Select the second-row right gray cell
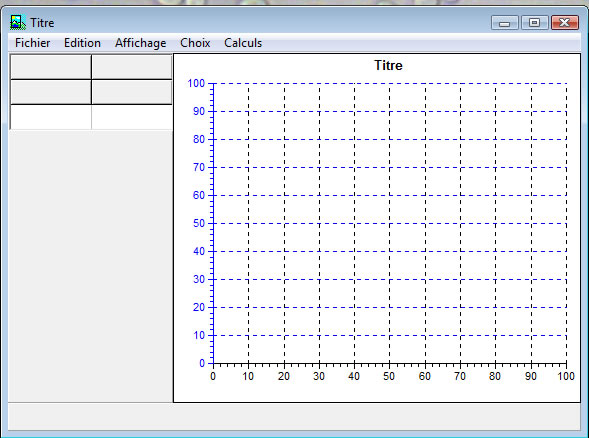The image size is (589, 438). click(x=132, y=92)
